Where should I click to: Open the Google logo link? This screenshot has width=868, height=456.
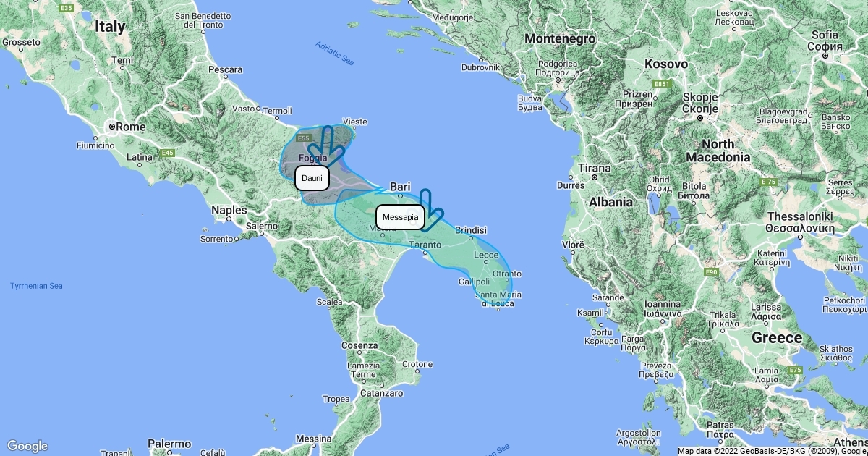point(27,446)
